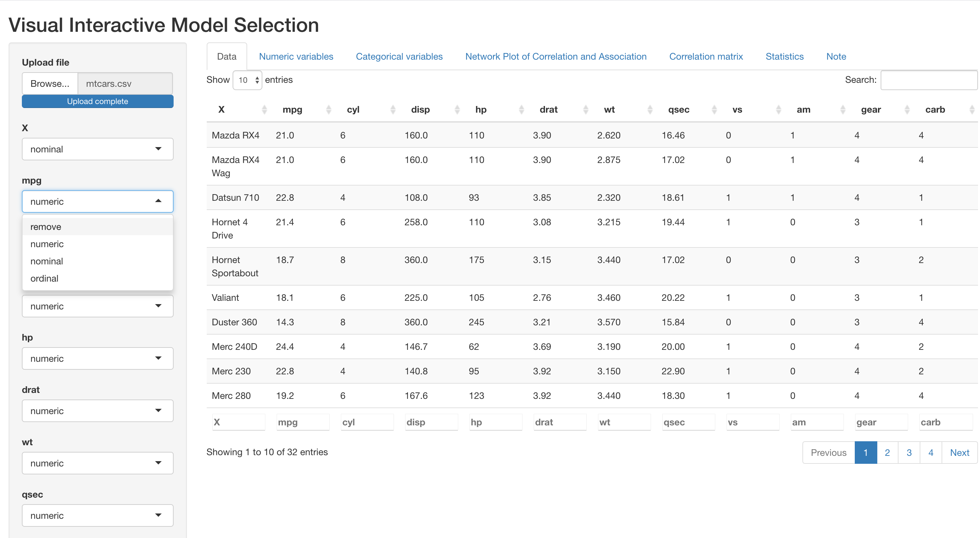Sort by qsec column arrows
The height and width of the screenshot is (538, 980).
[x=714, y=110]
